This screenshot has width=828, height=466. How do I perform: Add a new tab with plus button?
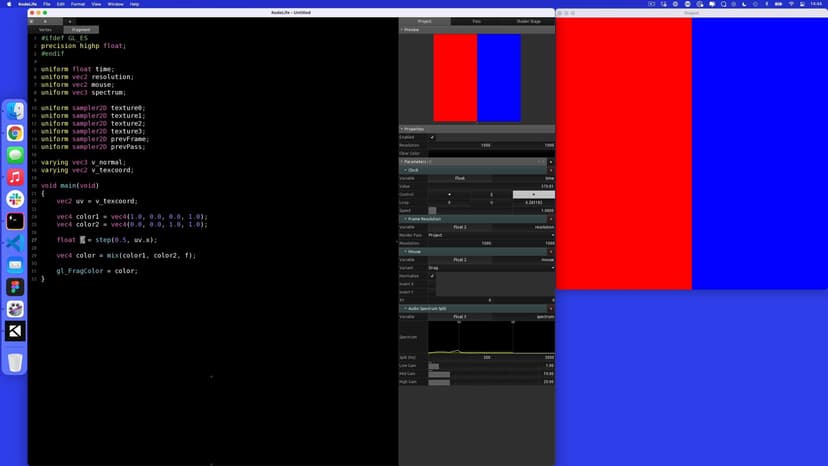click(x=69, y=21)
